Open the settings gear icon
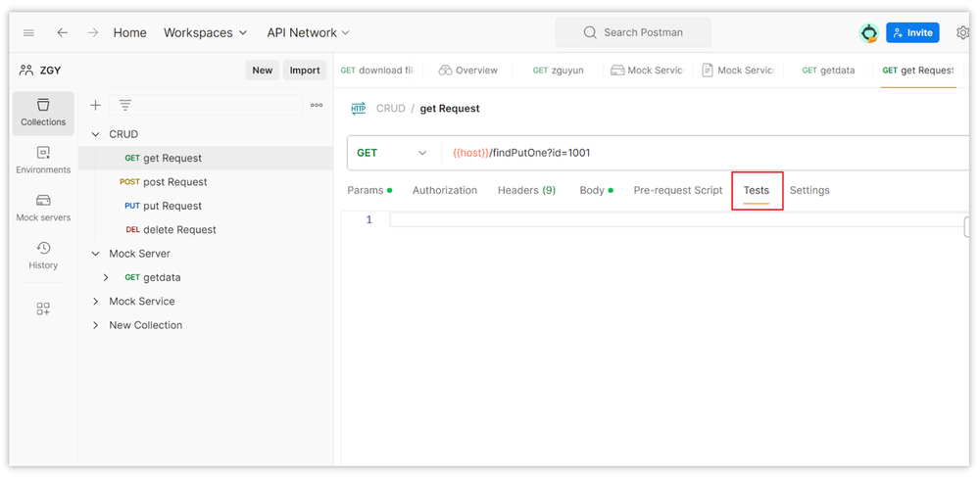Image resolution: width=980 pixels, height=477 pixels. coord(962,32)
